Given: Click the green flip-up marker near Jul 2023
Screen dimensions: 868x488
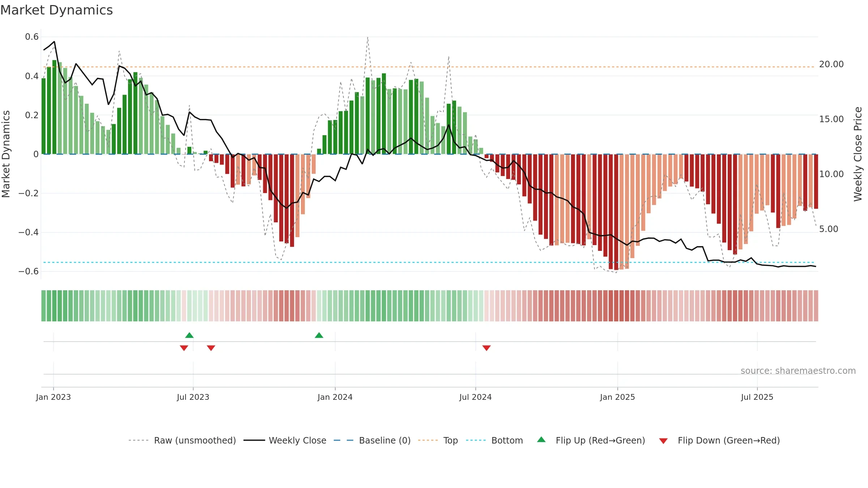Looking at the screenshot, I should (x=190, y=335).
